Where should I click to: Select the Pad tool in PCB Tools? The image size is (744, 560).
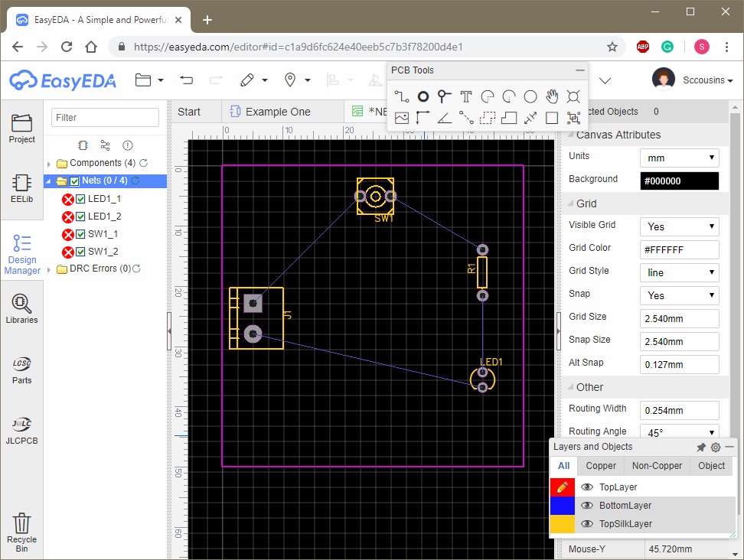point(423,96)
